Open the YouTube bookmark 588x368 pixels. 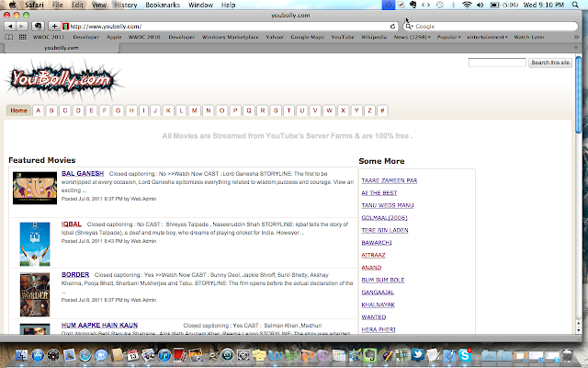pos(343,37)
